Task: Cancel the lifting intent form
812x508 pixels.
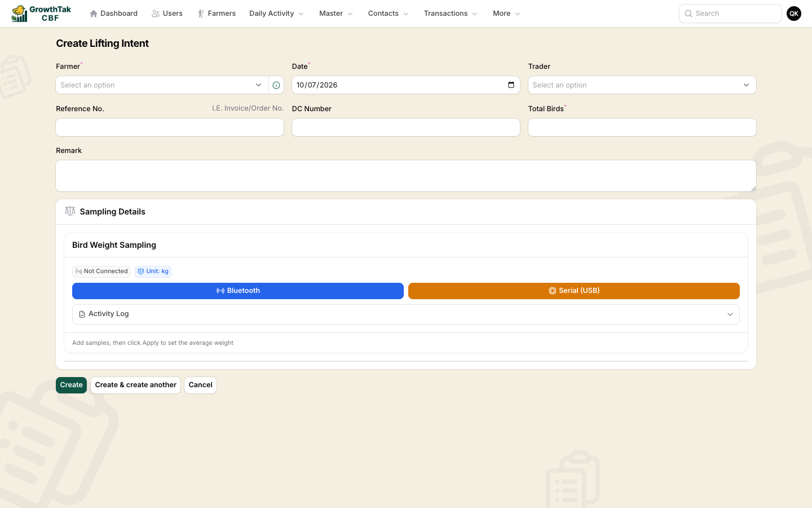Action: [201, 385]
